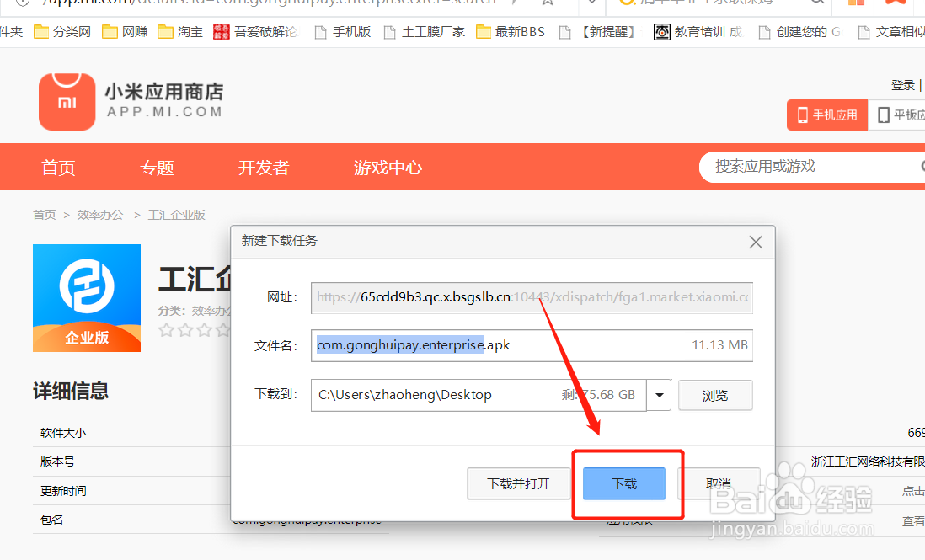Select 游戏中心 in the navigation menu
Screen dimensions: 925x560
[x=388, y=167]
